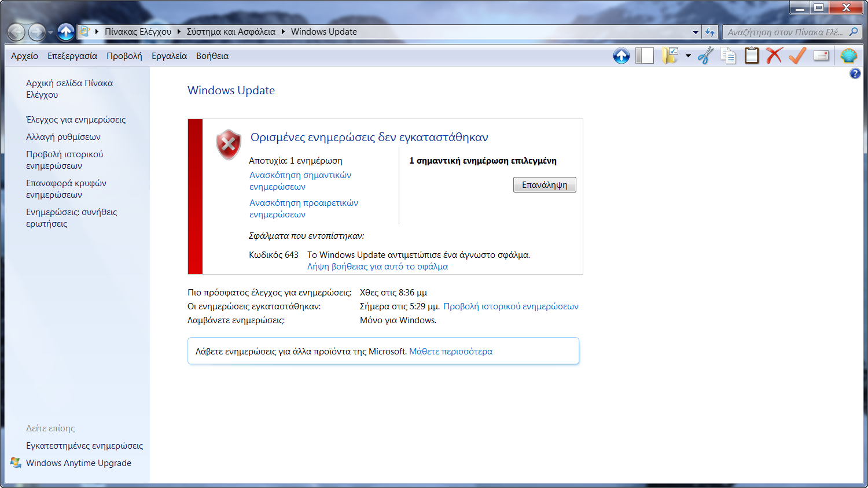This screenshot has width=868, height=488.
Task: Click Επαναφορά κρυφών ενημερώσεων in the sidebar
Action: click(x=66, y=189)
